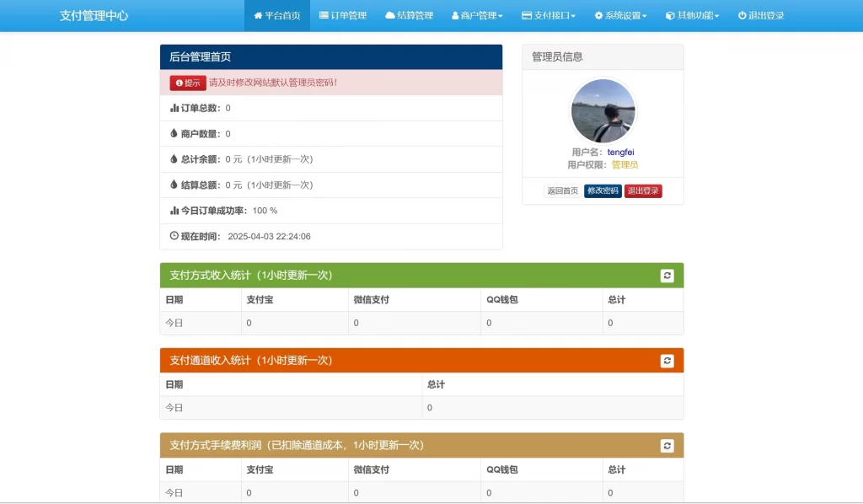Refresh the 支付通道收入统计 panel
Image resolution: width=863 pixels, height=504 pixels.
[x=667, y=361]
